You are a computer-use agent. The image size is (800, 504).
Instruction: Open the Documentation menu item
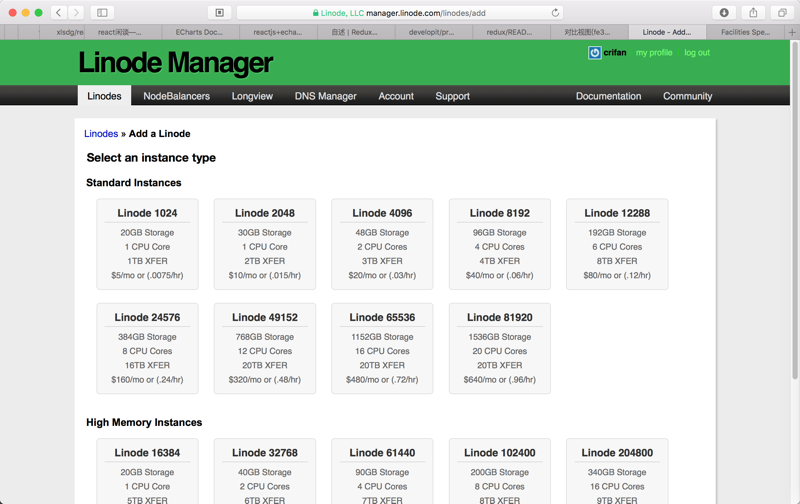(x=609, y=96)
